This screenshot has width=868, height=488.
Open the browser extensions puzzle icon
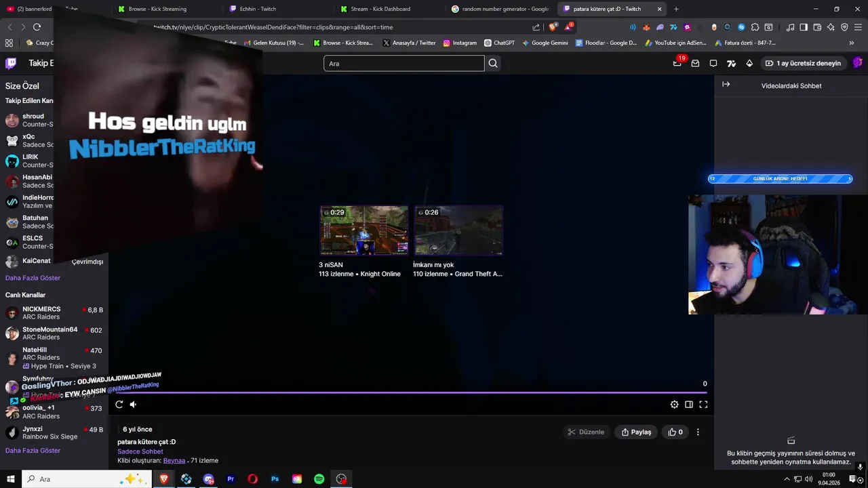[x=755, y=27]
